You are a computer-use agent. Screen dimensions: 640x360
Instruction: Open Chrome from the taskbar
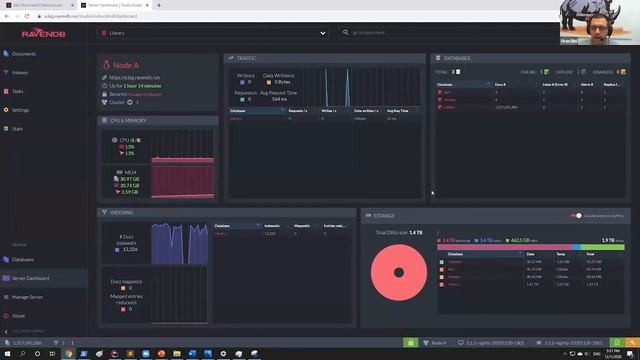[x=69, y=354]
